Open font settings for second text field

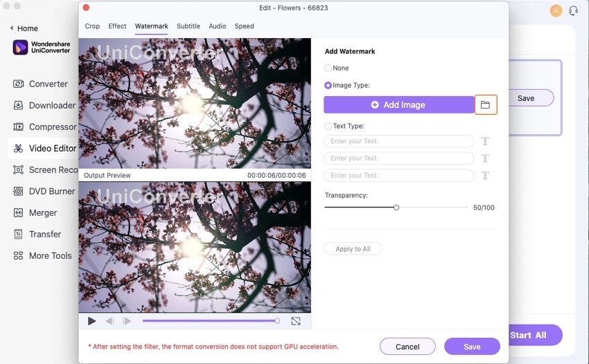coord(485,158)
